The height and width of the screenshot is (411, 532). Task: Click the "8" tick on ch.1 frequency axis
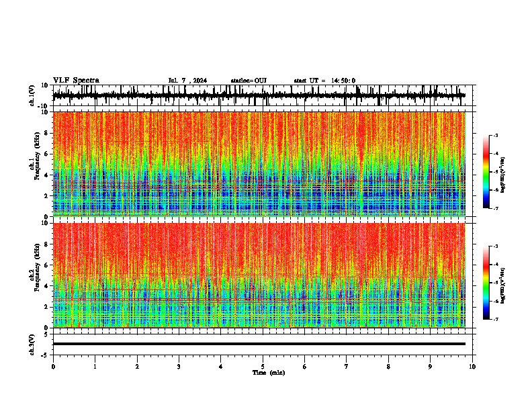point(47,133)
